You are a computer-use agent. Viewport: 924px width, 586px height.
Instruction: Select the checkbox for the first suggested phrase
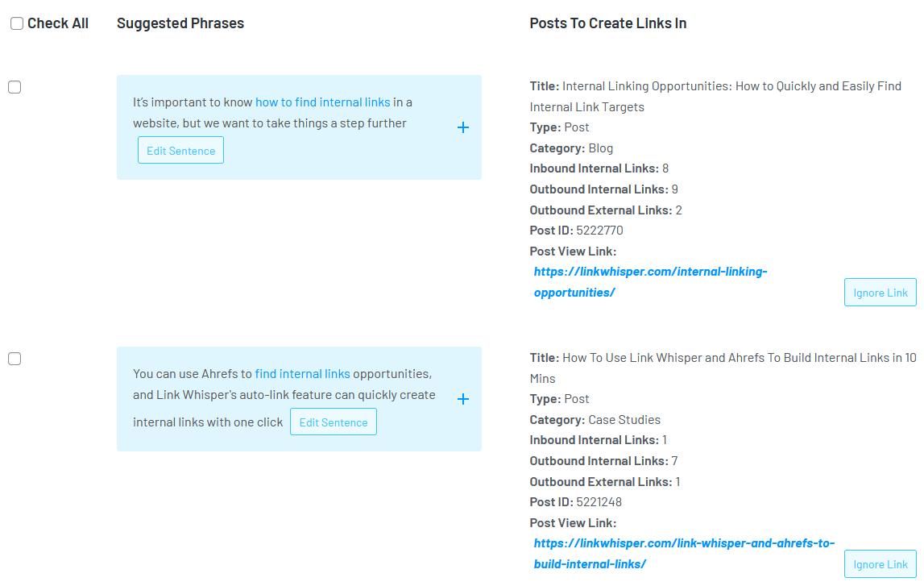point(14,86)
